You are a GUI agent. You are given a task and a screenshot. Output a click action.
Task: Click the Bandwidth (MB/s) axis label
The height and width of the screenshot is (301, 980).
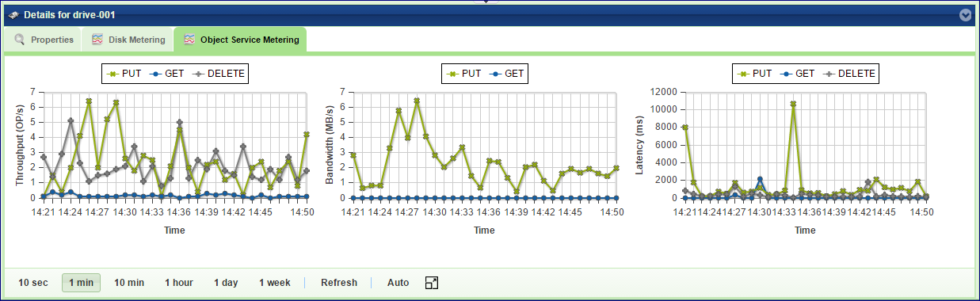(330, 145)
